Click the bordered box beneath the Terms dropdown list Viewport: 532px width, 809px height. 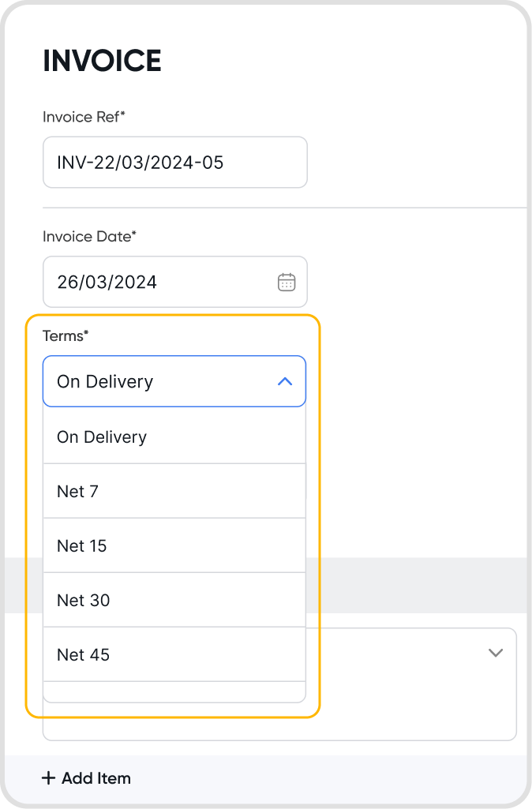418,710
